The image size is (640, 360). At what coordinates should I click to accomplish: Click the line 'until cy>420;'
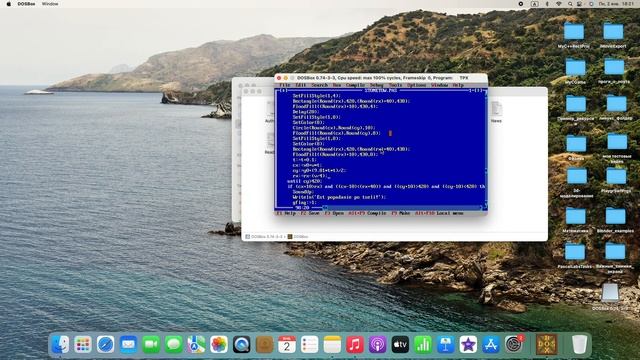pyautogui.click(x=304, y=181)
